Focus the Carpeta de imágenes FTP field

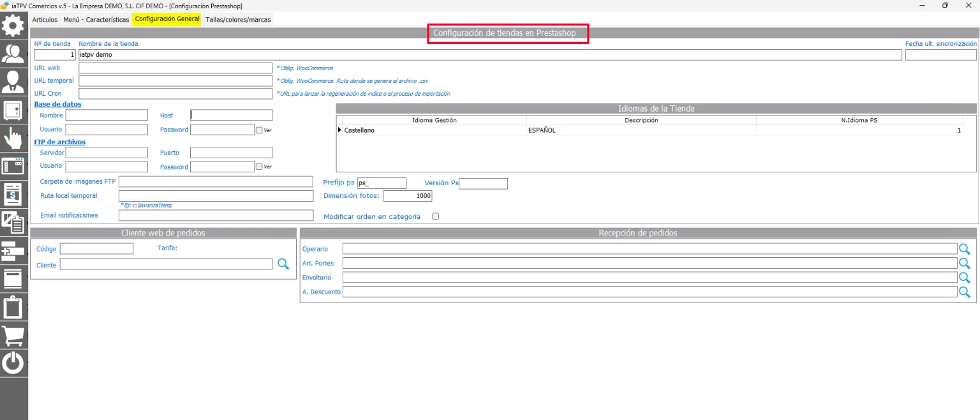pyautogui.click(x=216, y=182)
